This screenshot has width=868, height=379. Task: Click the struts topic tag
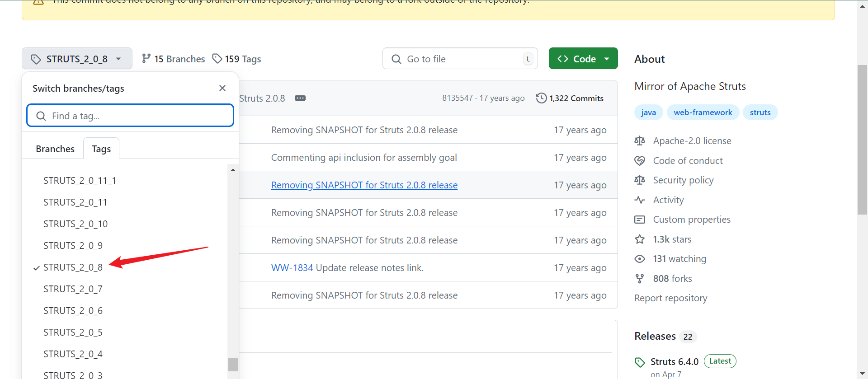(x=760, y=112)
